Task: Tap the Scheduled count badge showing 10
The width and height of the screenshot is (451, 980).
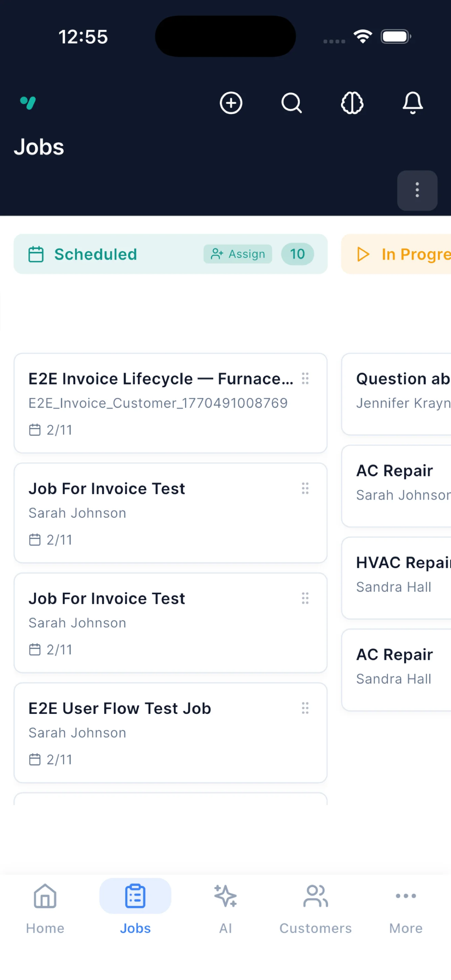Action: [x=297, y=254]
